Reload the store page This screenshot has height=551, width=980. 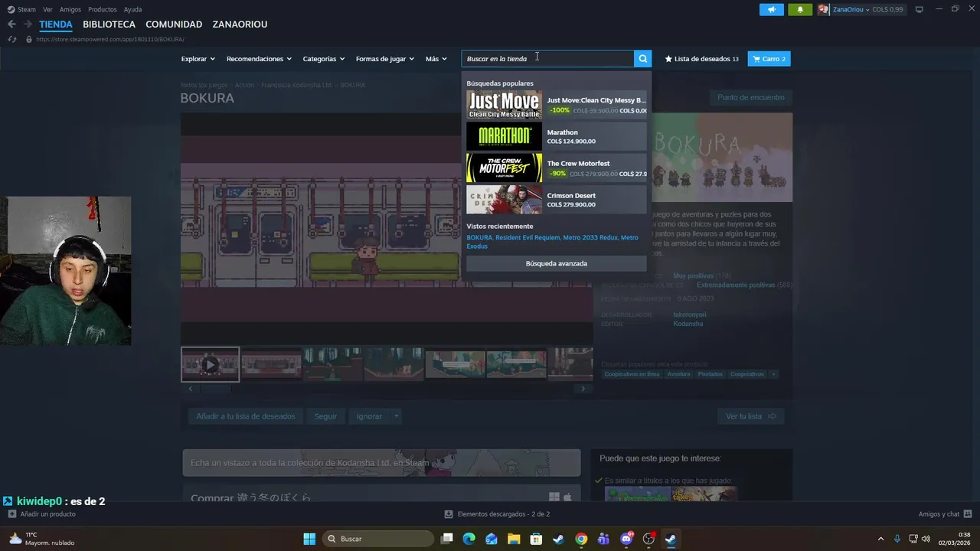[x=13, y=39]
